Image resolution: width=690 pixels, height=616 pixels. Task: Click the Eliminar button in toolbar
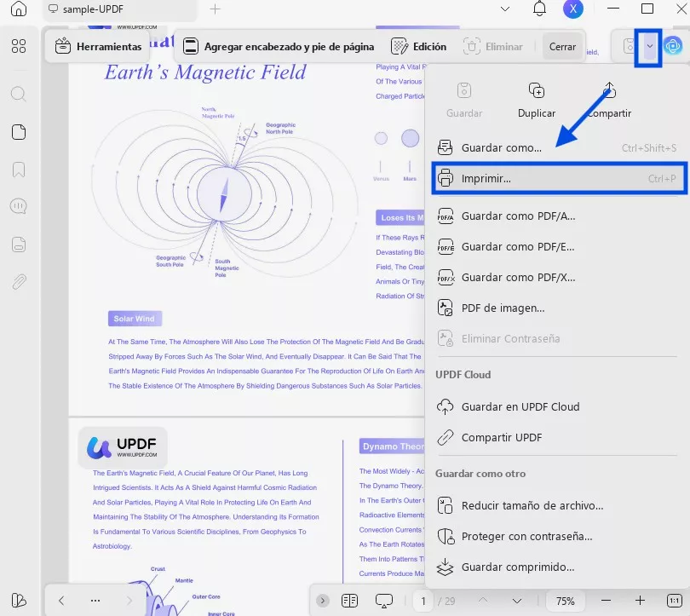click(x=493, y=46)
